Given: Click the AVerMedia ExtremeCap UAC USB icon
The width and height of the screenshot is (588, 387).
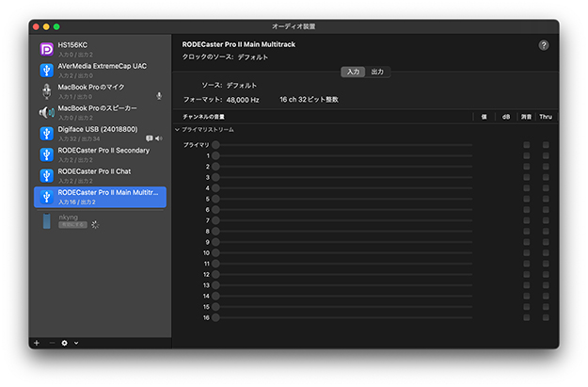Looking at the screenshot, I should coord(46,71).
